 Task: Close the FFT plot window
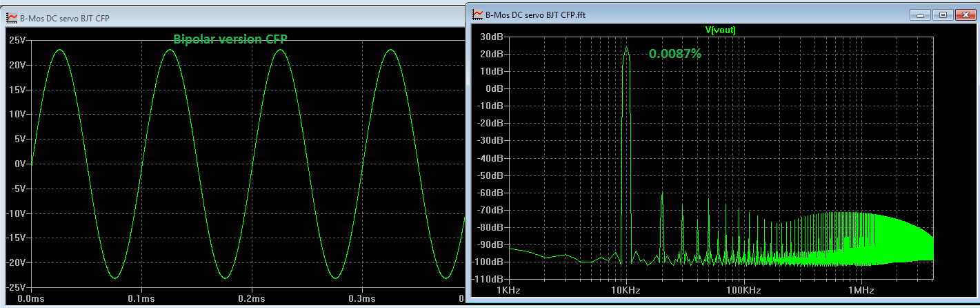[x=965, y=14]
